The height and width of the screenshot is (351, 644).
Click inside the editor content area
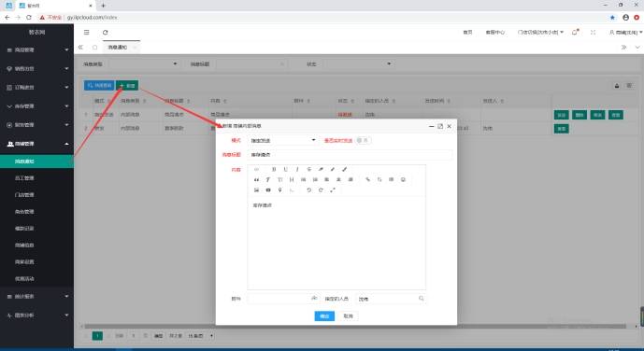pyautogui.click(x=336, y=243)
